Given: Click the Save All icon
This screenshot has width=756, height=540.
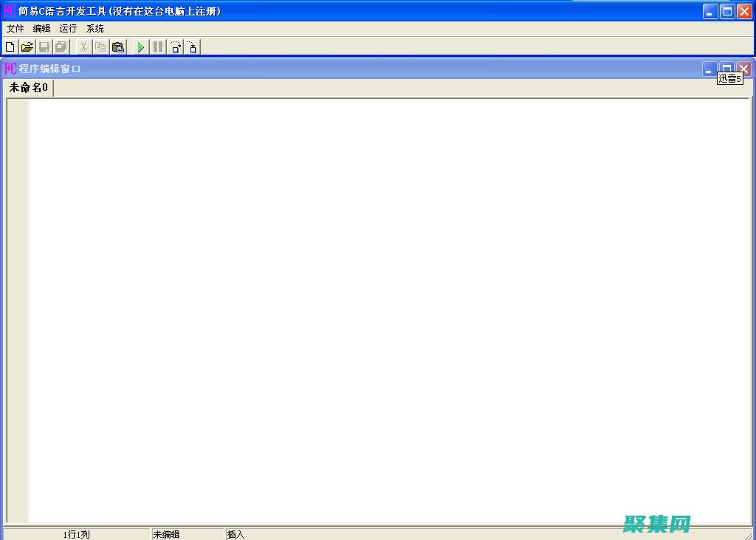Looking at the screenshot, I should pyautogui.click(x=61, y=47).
